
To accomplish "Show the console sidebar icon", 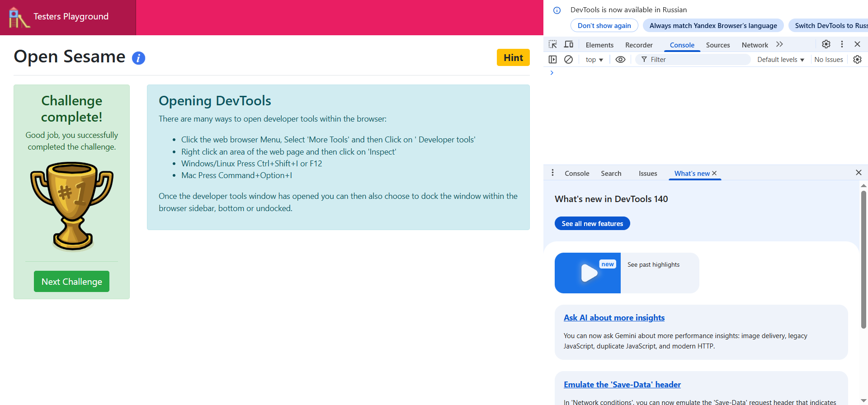I will pos(552,59).
